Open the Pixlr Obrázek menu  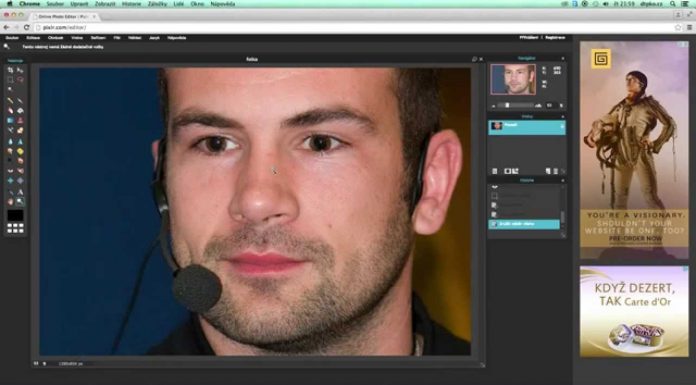[55, 38]
